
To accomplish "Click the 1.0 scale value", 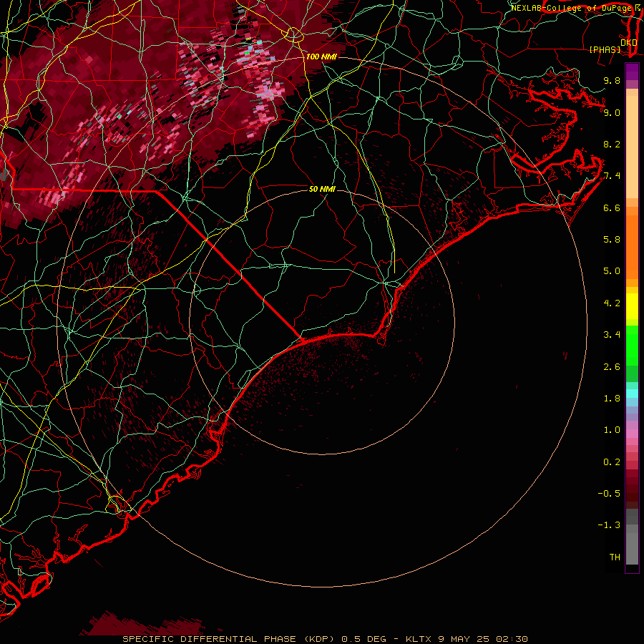I will click(612, 430).
